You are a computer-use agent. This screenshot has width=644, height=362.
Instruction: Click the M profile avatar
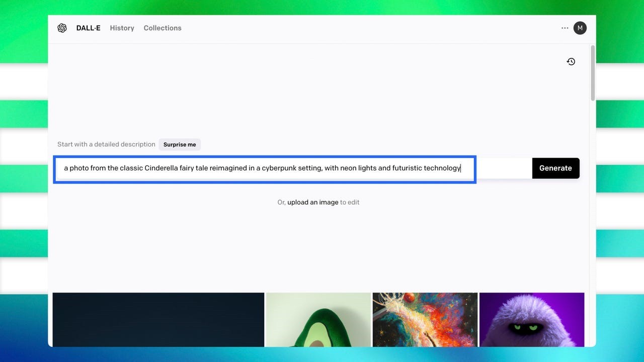pyautogui.click(x=580, y=28)
